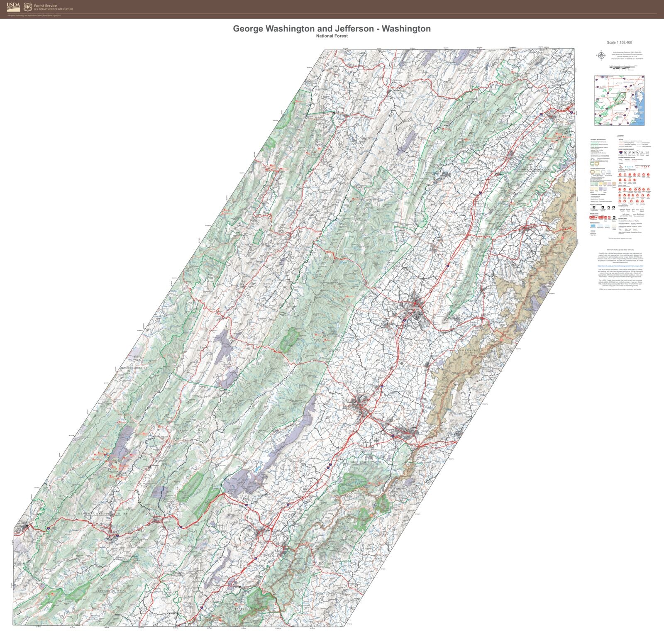This screenshot has width=664, height=644.
Task: Select the Entrance Station icon under Recreation
Action: click(x=614, y=217)
